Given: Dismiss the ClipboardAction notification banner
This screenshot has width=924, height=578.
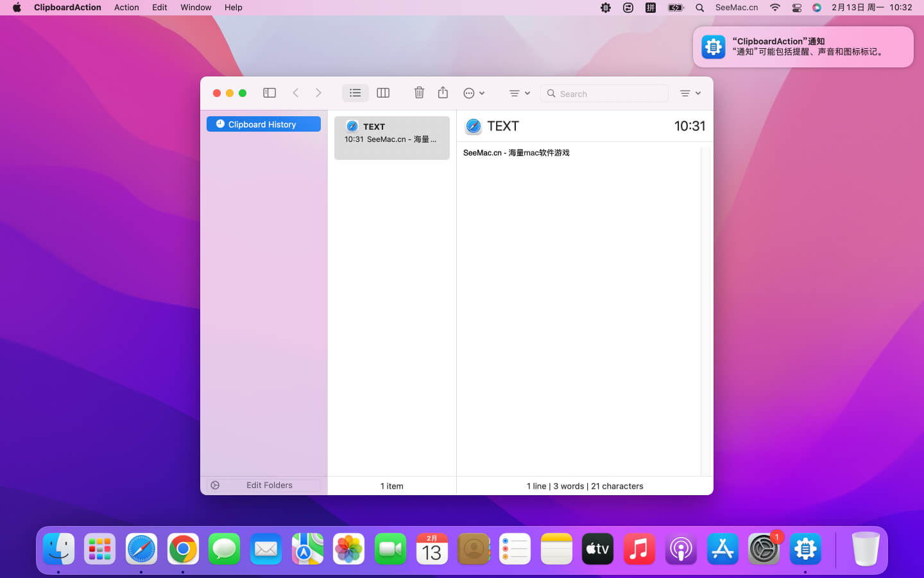Looking at the screenshot, I should pos(803,47).
